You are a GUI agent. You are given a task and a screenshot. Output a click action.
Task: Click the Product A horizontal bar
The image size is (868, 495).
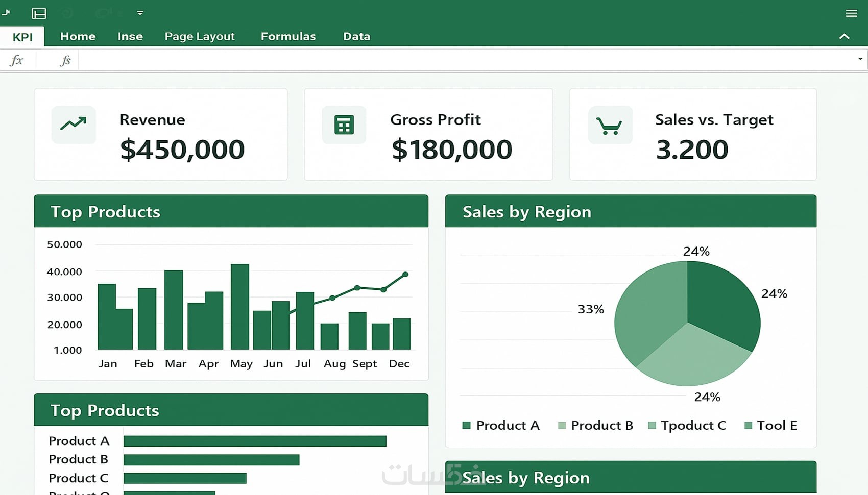(255, 441)
